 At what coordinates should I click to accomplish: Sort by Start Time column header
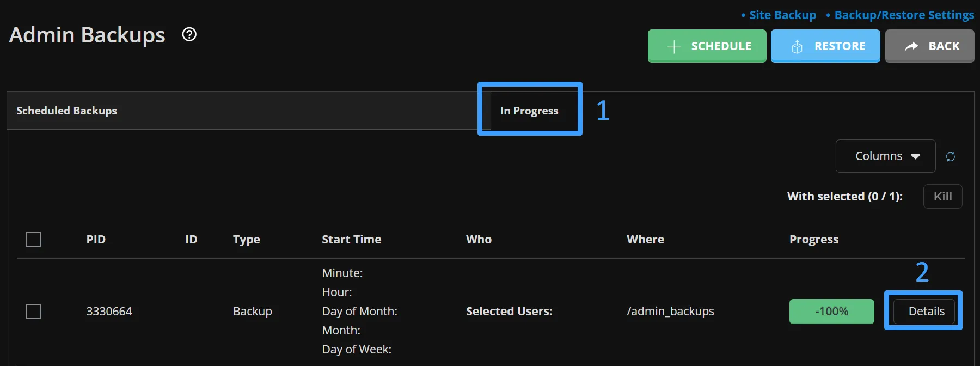351,240
